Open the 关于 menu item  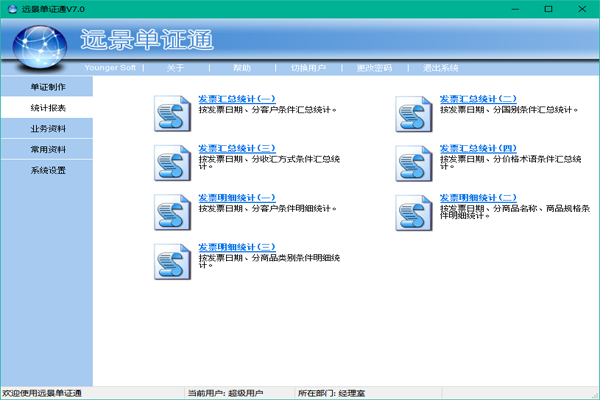coord(175,68)
